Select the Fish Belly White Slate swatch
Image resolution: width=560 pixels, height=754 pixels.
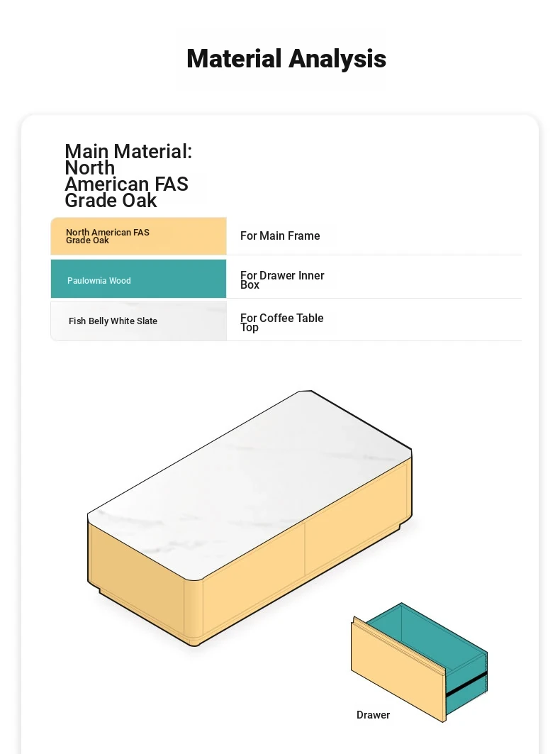coord(138,321)
